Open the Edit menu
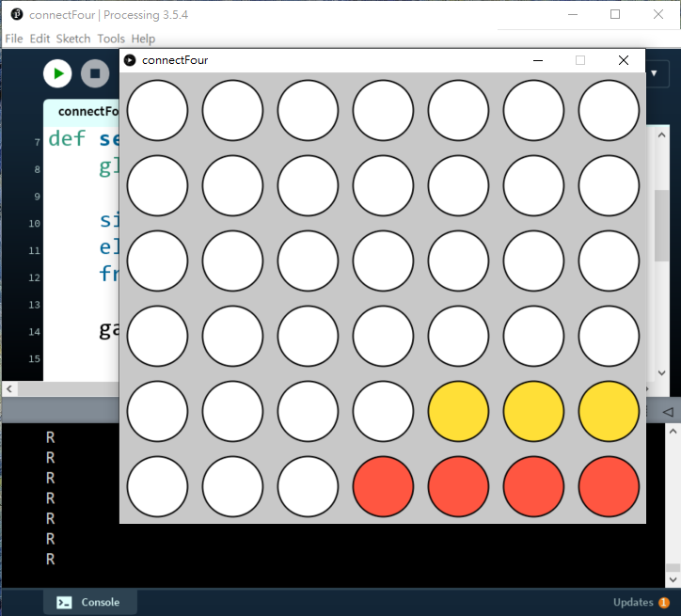681x616 pixels. click(40, 39)
